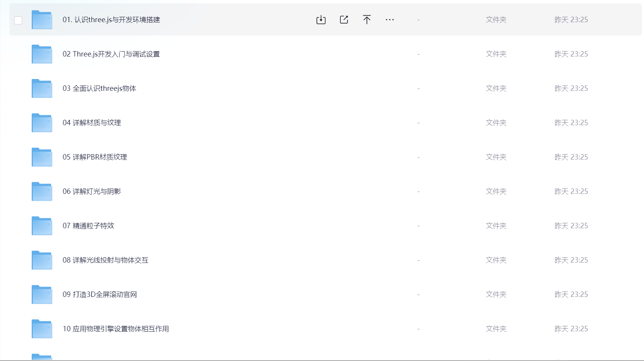The image size is (644, 361).
Task: Open folder icon for 07 精通粒子特效
Action: pos(42,226)
